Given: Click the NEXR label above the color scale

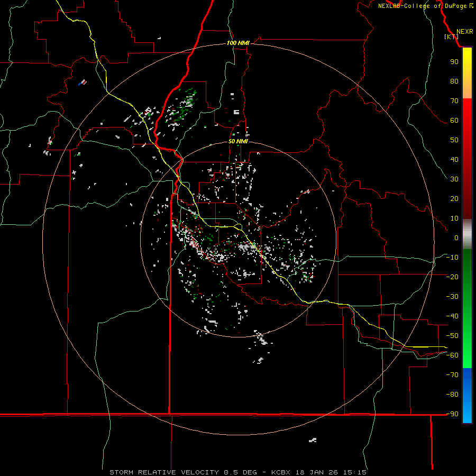Looking at the screenshot, I should (465, 32).
